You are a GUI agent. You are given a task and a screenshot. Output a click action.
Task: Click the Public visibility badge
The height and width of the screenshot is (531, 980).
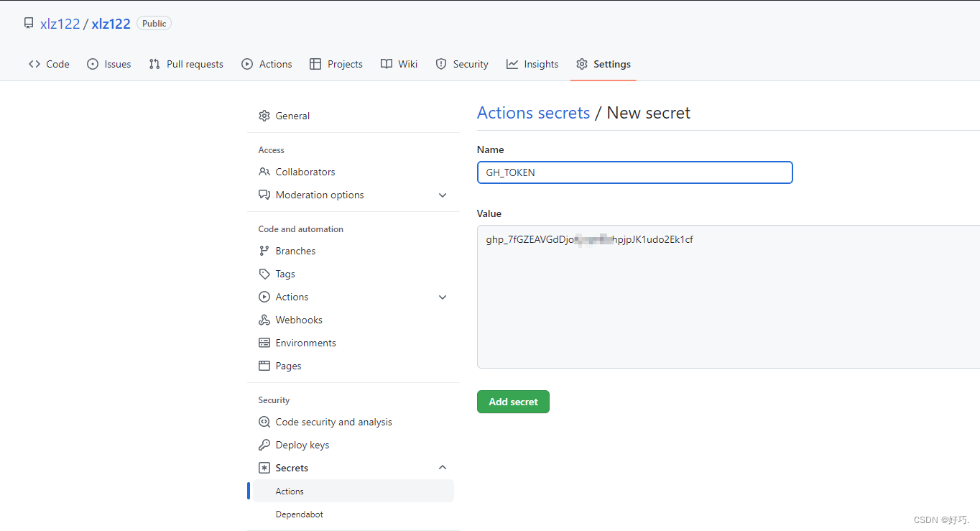click(x=154, y=24)
